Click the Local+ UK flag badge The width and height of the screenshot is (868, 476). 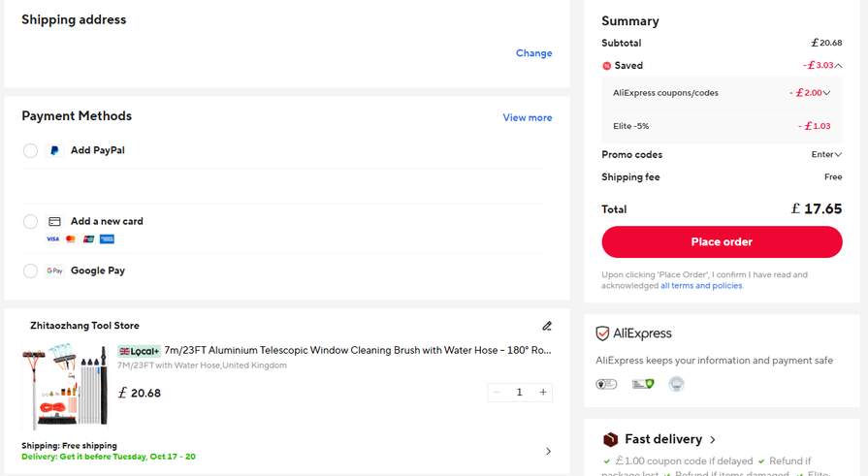(x=139, y=351)
